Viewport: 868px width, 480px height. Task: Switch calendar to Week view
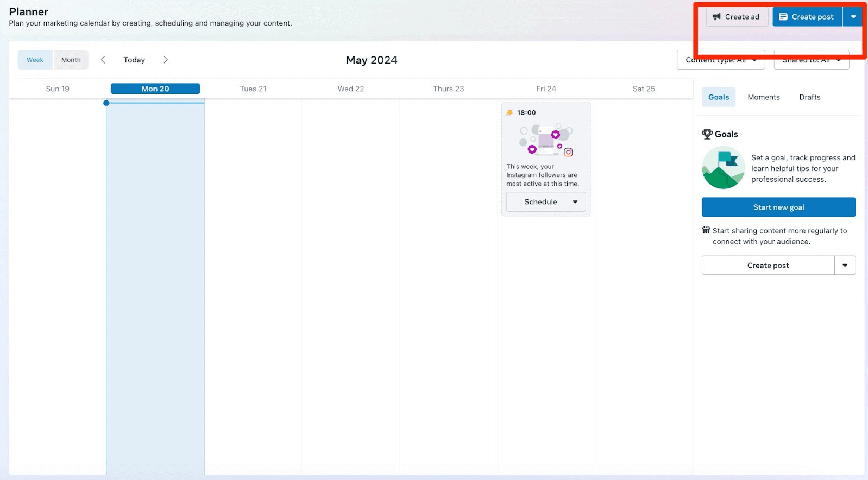(x=35, y=60)
